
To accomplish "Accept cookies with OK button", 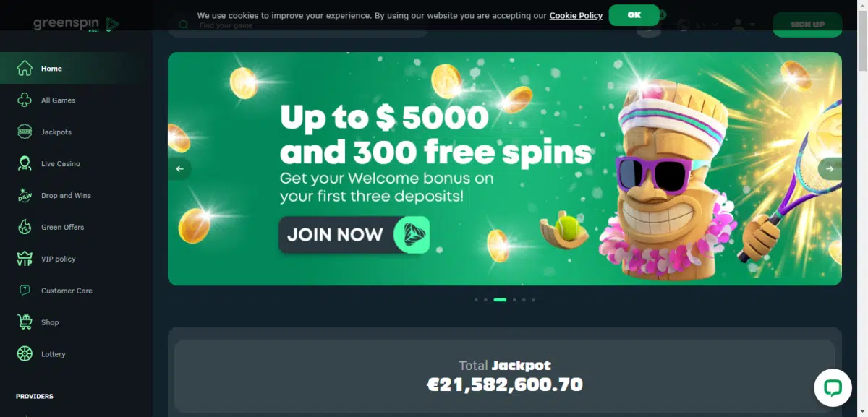I will (x=634, y=15).
